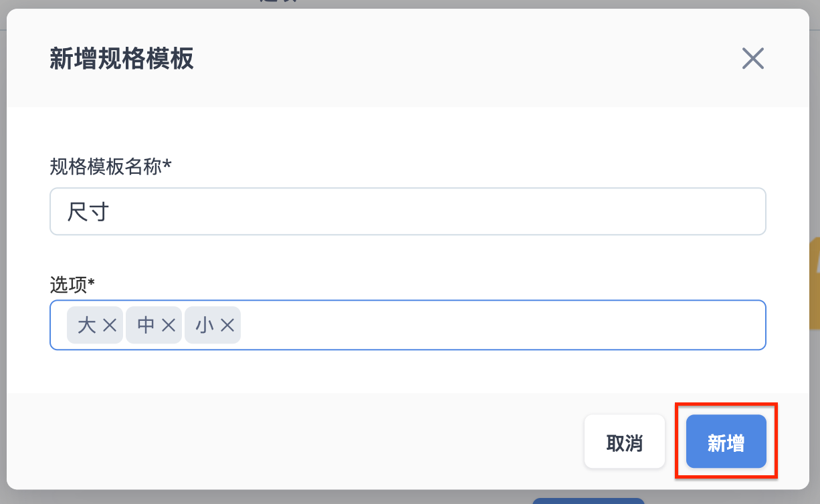
Task: Click the 新增 confirm button
Action: click(x=726, y=441)
